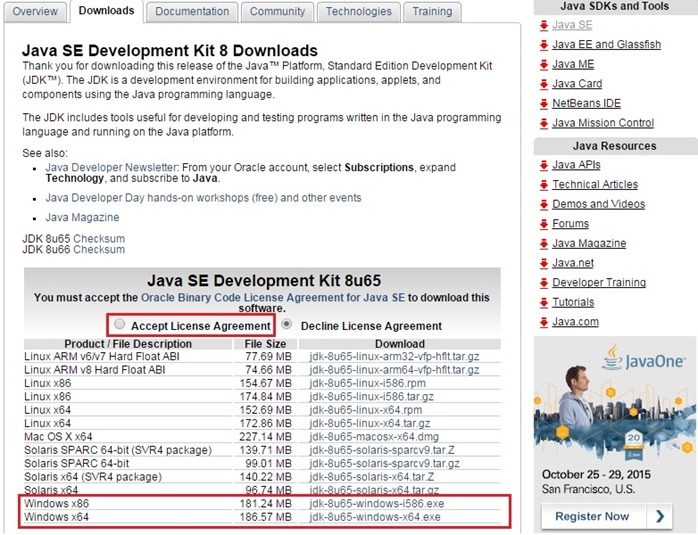Viewport: 698px width, 535px height.
Task: Open Oracle Binary Code License Agreement link
Action: (x=273, y=297)
